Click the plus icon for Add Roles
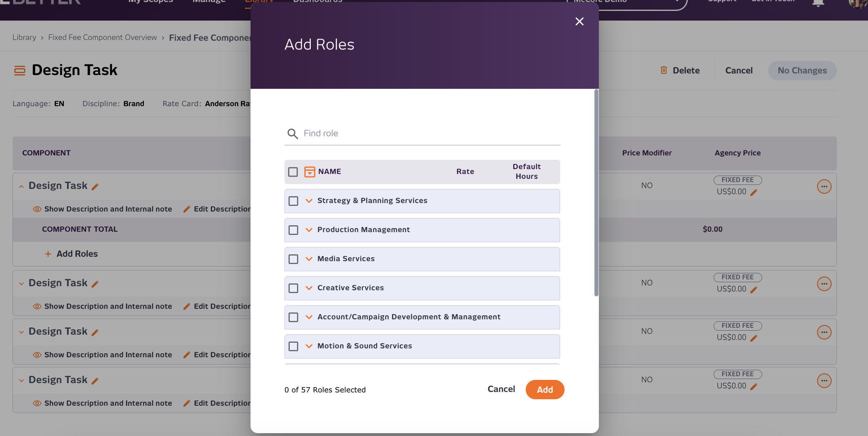The image size is (868, 436). click(x=48, y=254)
